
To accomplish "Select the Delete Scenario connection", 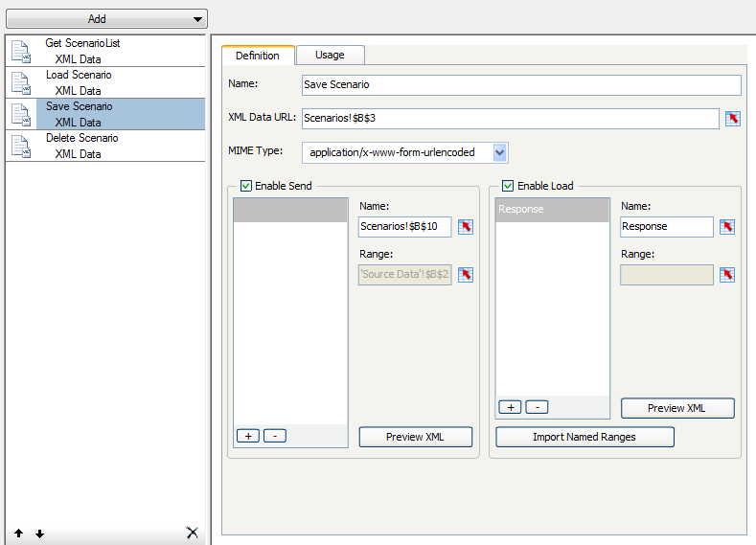I will (x=105, y=146).
